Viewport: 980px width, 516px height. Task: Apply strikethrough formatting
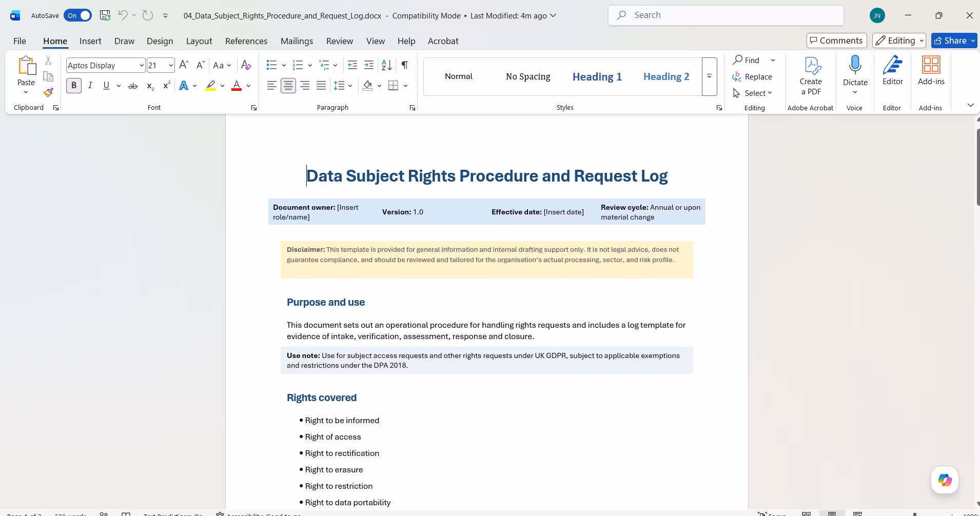(x=133, y=86)
